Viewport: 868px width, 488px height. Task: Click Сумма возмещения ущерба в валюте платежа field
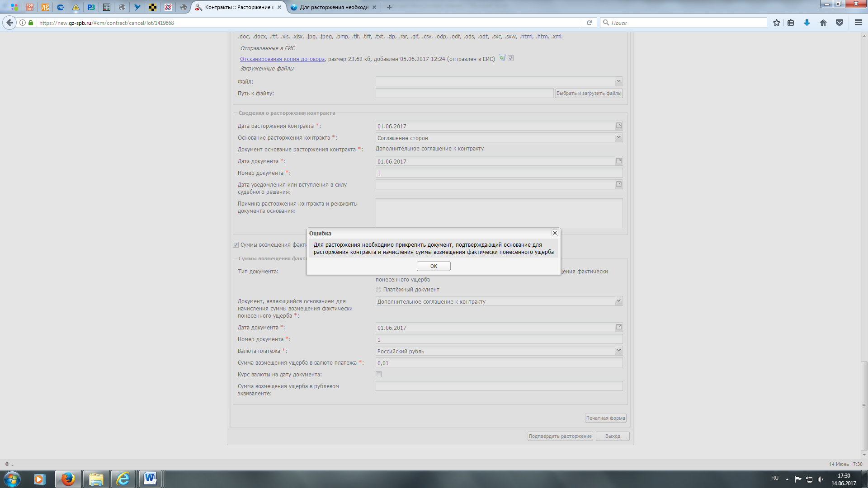coord(499,363)
